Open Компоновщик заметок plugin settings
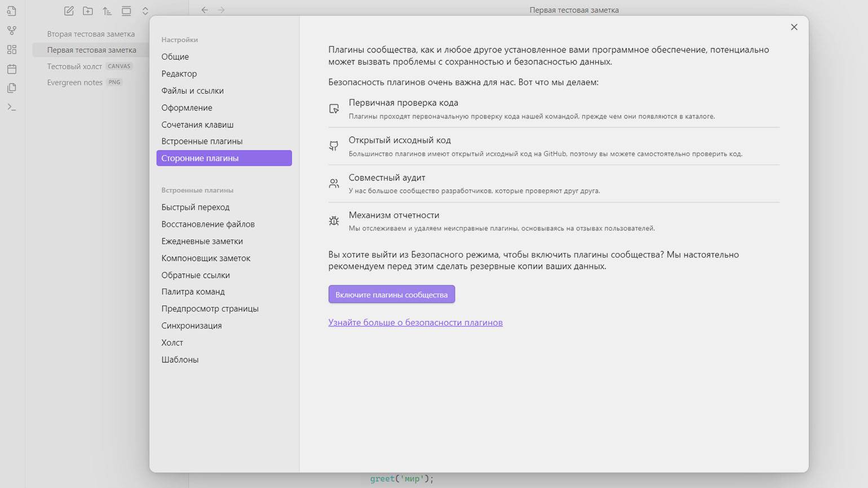868x488 pixels. tap(224, 258)
